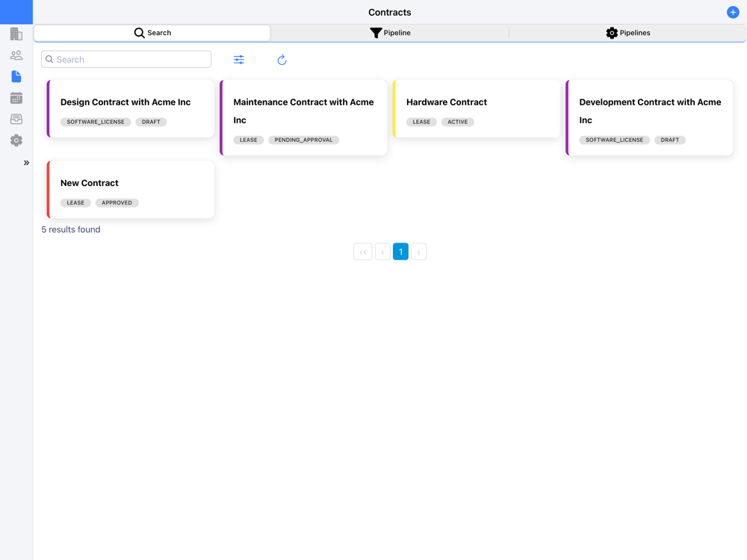
Task: Click the Contracts page title
Action: (390, 13)
